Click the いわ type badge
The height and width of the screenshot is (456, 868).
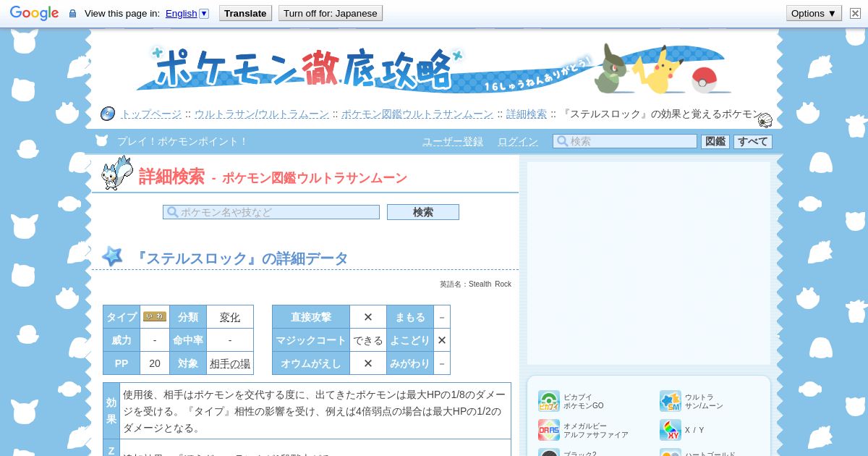155,316
